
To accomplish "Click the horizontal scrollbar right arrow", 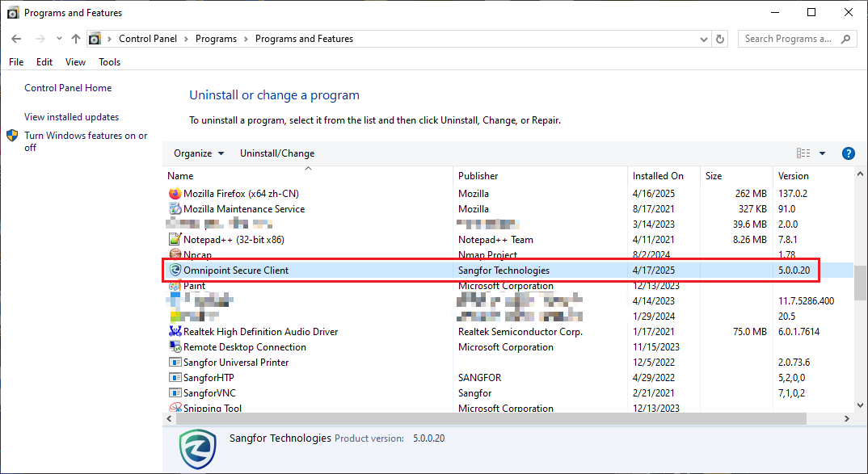I will 846,419.
